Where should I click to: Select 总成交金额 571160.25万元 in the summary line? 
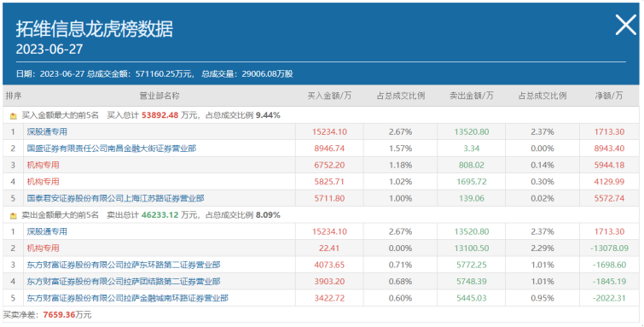click(140, 74)
